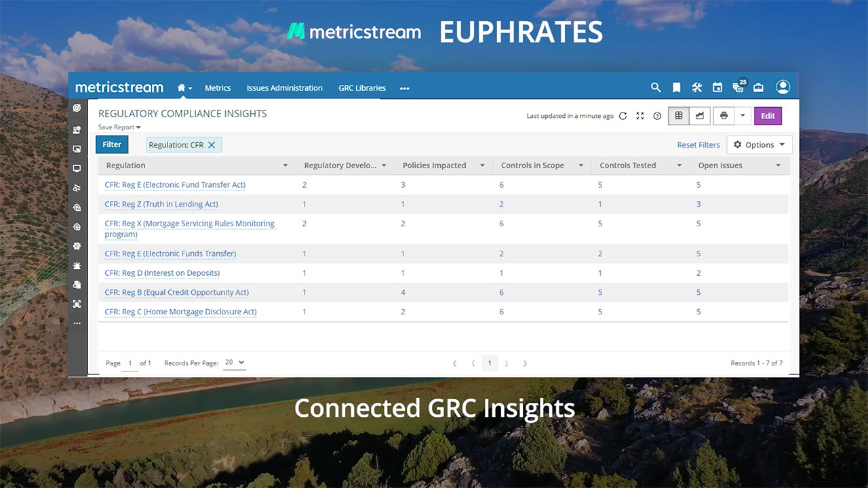Expand the Save Report dropdown
This screenshot has height=488, width=868.
(x=119, y=127)
